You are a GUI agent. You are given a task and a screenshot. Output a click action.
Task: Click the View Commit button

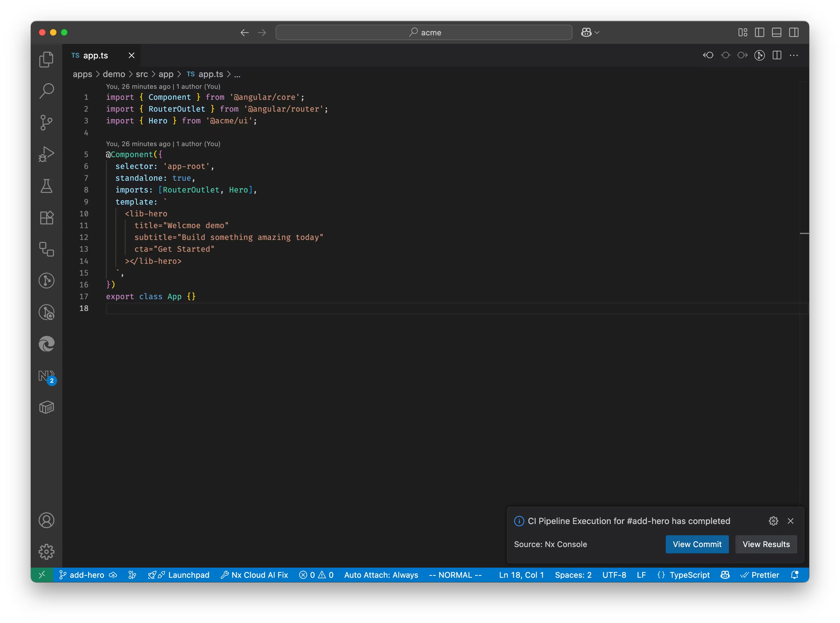click(697, 544)
